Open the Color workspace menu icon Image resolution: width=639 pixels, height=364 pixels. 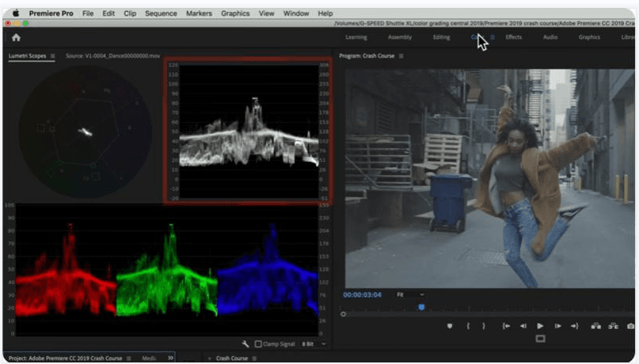493,37
